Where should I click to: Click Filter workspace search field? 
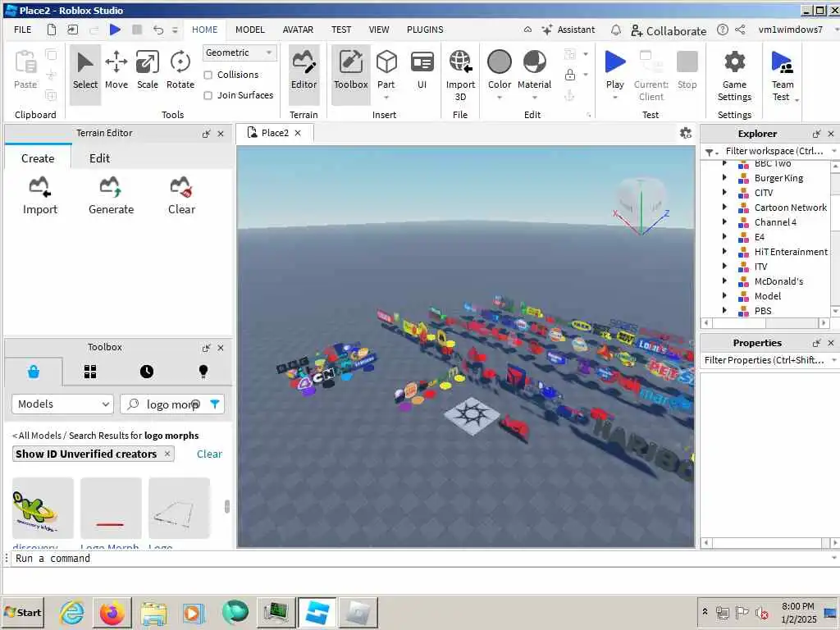tap(774, 151)
